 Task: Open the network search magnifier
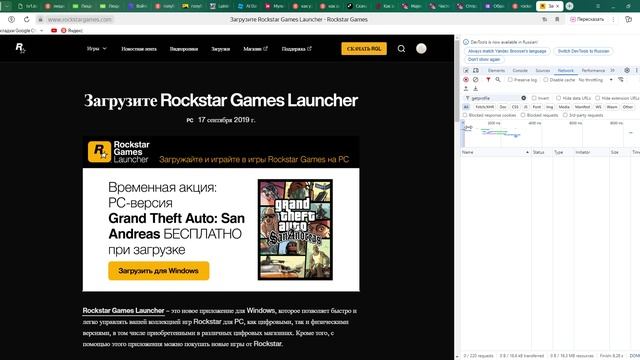click(x=498, y=80)
